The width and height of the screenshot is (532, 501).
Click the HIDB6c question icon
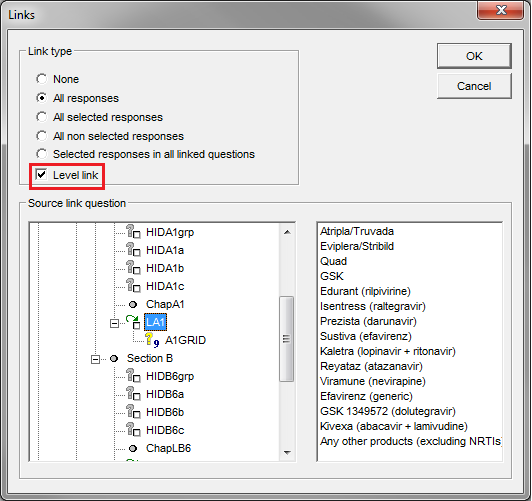[x=133, y=430]
